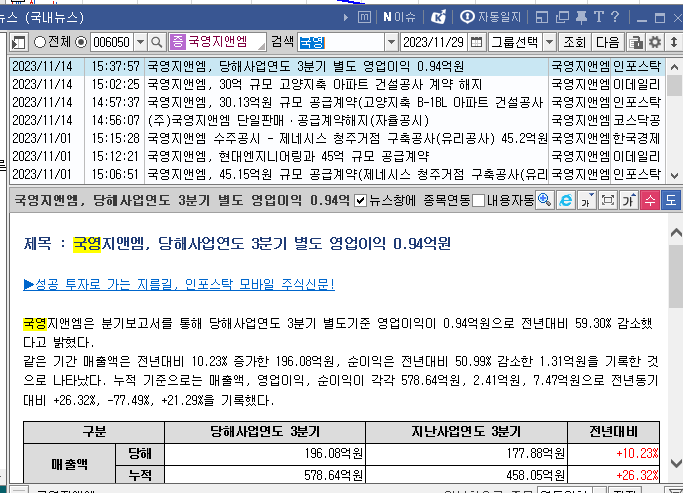Image resolution: width=683 pixels, height=493 pixels.
Task: Open the N이슈 issue button
Action: [x=399, y=17]
